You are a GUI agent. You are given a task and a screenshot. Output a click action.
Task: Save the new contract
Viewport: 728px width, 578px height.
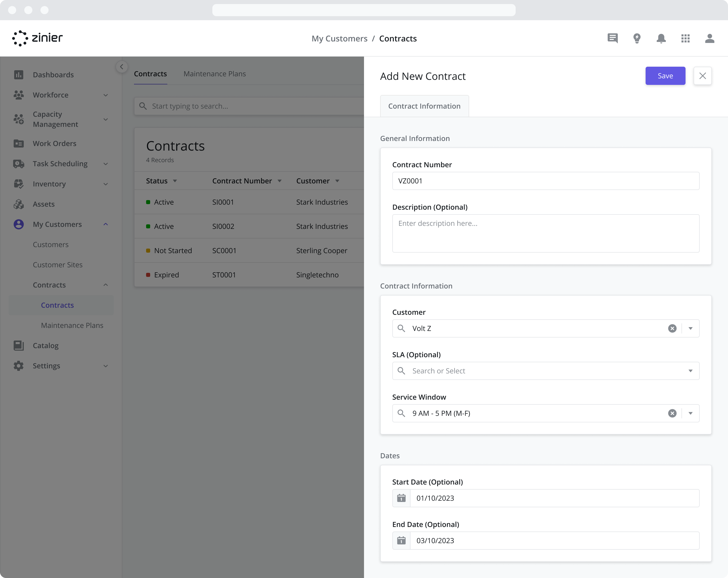pyautogui.click(x=665, y=76)
